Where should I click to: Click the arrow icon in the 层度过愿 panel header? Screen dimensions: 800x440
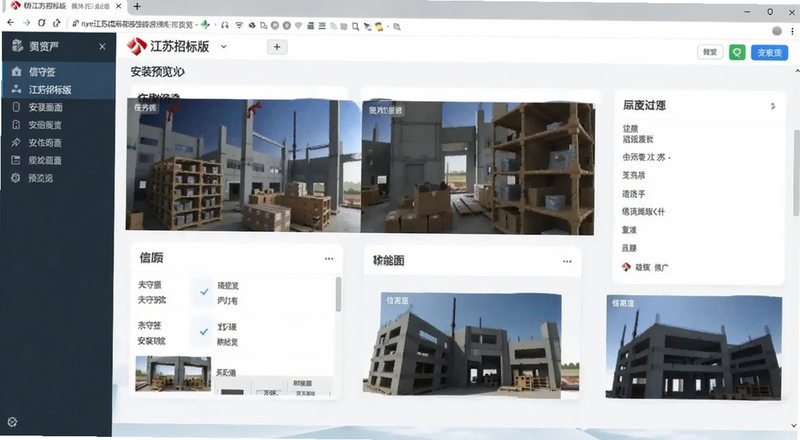click(x=773, y=106)
